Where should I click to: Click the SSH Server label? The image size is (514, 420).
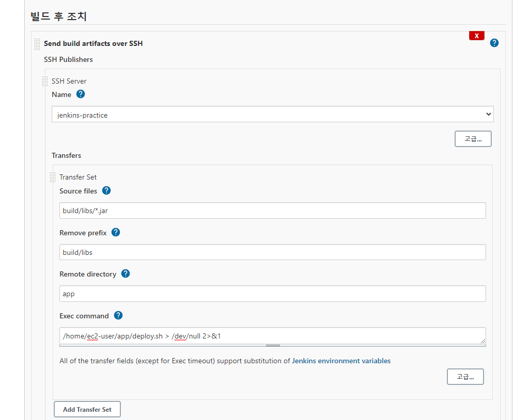click(69, 81)
